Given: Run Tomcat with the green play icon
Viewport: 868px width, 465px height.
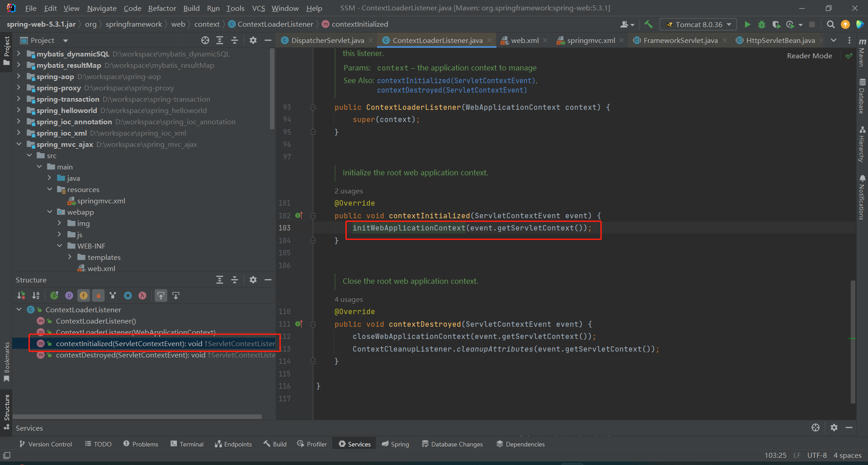Looking at the screenshot, I should point(747,24).
